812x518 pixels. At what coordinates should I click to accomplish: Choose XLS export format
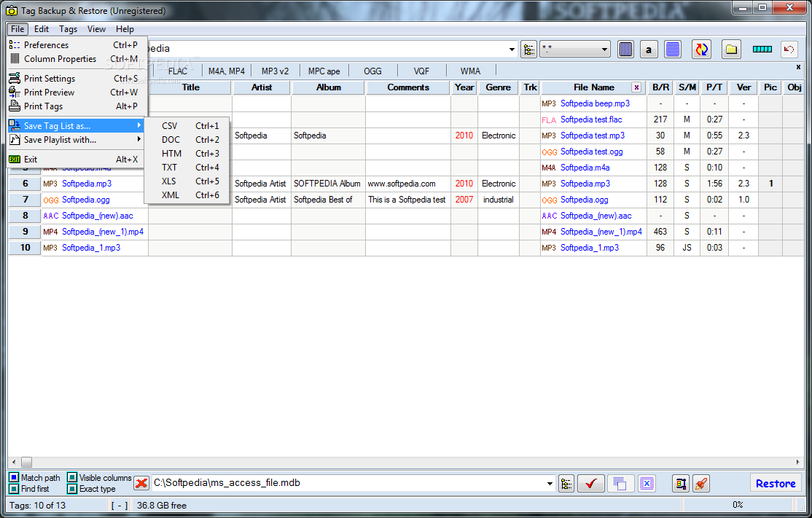187,181
